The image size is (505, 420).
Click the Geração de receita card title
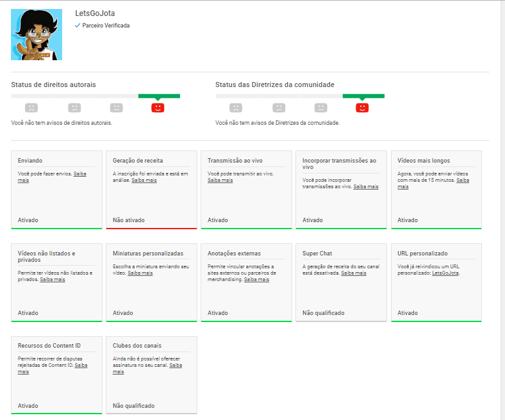(138, 161)
